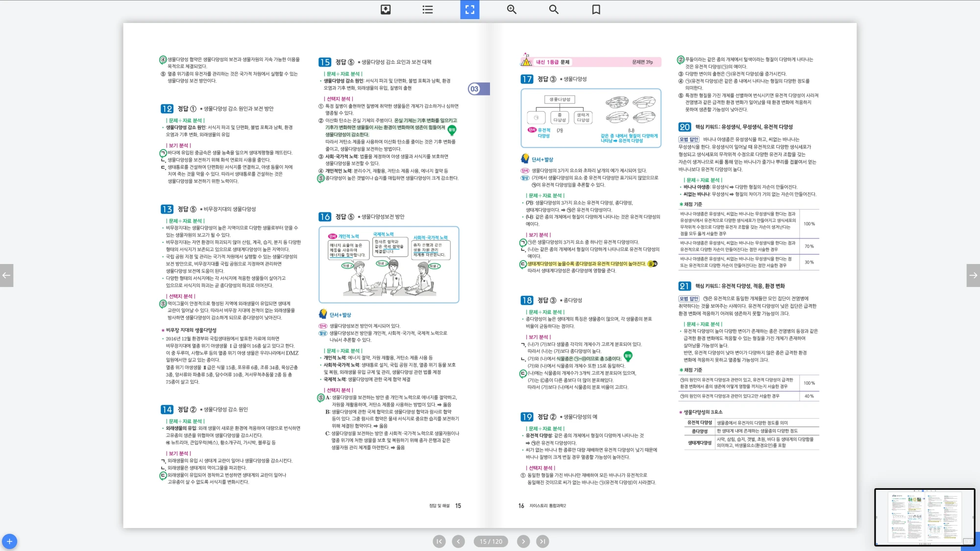Flip forward using right edge arrow
The image size is (980, 551).
point(973,275)
